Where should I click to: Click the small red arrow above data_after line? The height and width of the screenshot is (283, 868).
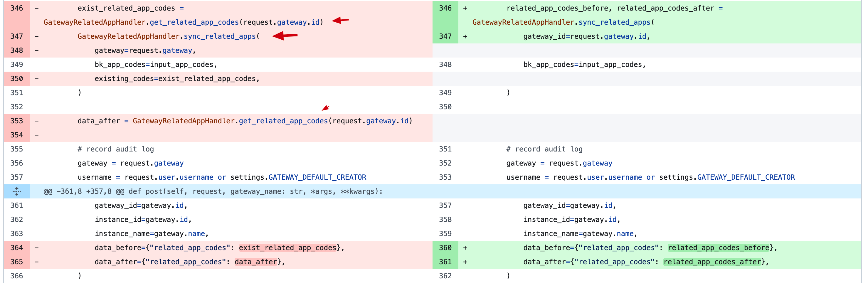(x=325, y=108)
